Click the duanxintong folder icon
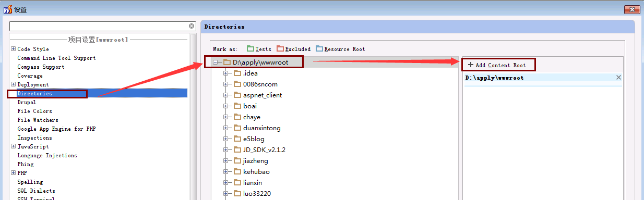The height and width of the screenshot is (200, 644). click(x=237, y=128)
